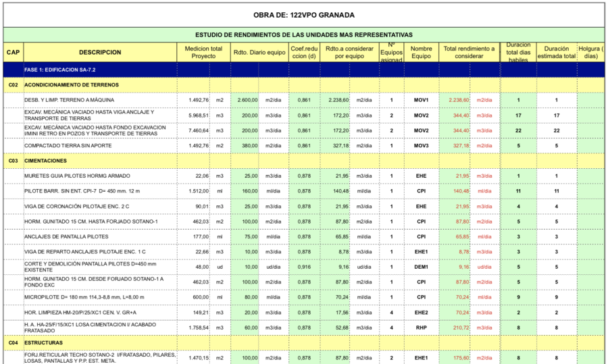The height and width of the screenshot is (364, 608).
Task: Click the "Nombre Equipo" column header
Action: click(421, 52)
